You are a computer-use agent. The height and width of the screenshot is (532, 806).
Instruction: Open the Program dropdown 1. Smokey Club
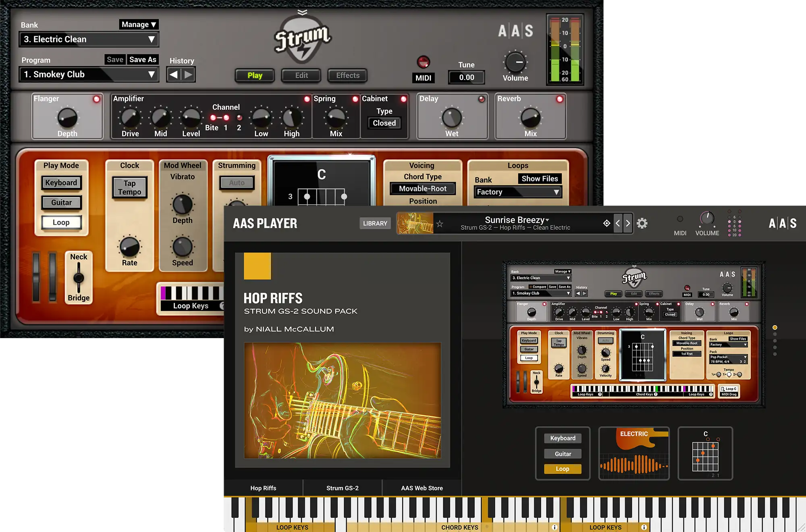(x=89, y=75)
